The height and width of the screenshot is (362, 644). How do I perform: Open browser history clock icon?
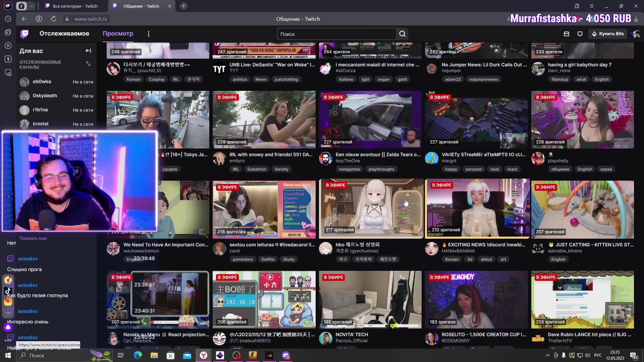click(8, 19)
